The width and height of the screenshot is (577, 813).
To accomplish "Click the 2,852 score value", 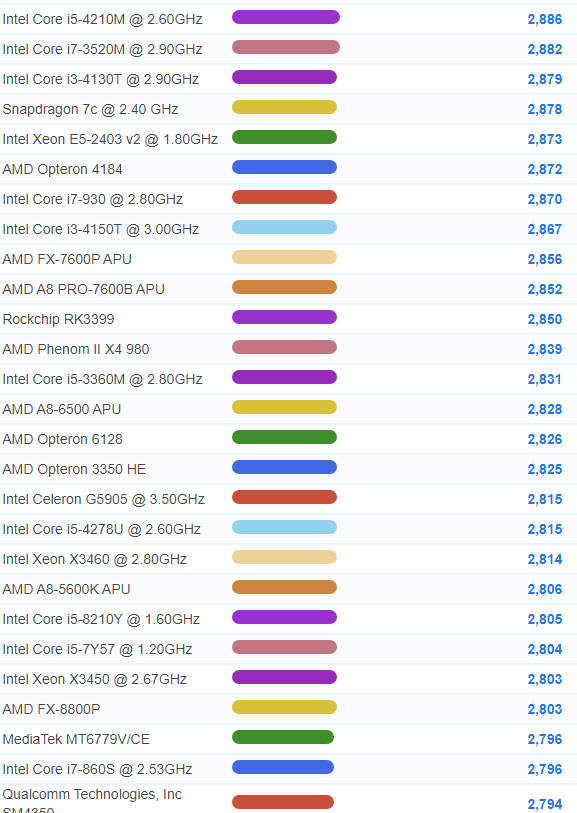I will (x=545, y=290).
